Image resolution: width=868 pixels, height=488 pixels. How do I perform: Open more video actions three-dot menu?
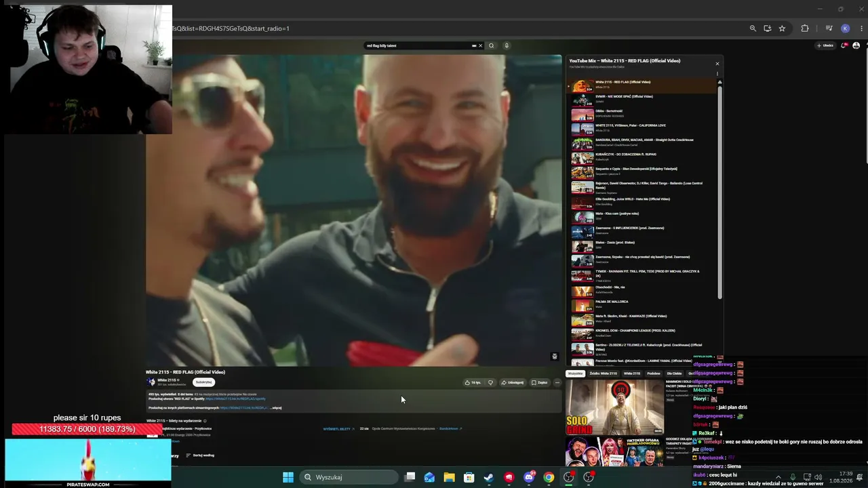557,382
